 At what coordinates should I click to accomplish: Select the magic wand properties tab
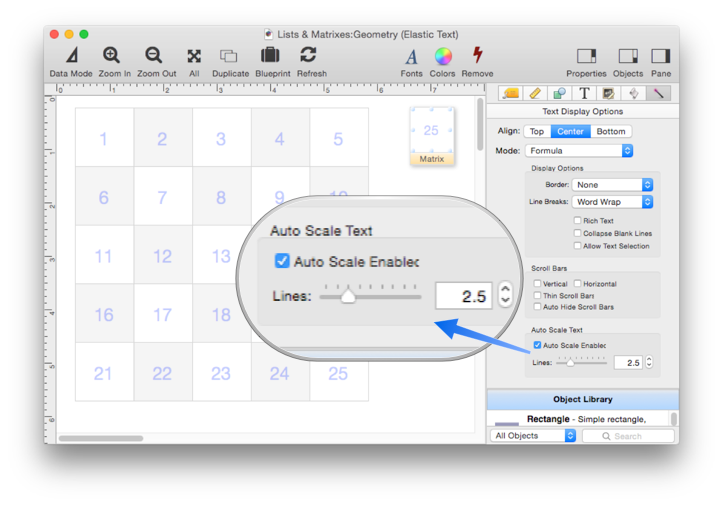[658, 94]
